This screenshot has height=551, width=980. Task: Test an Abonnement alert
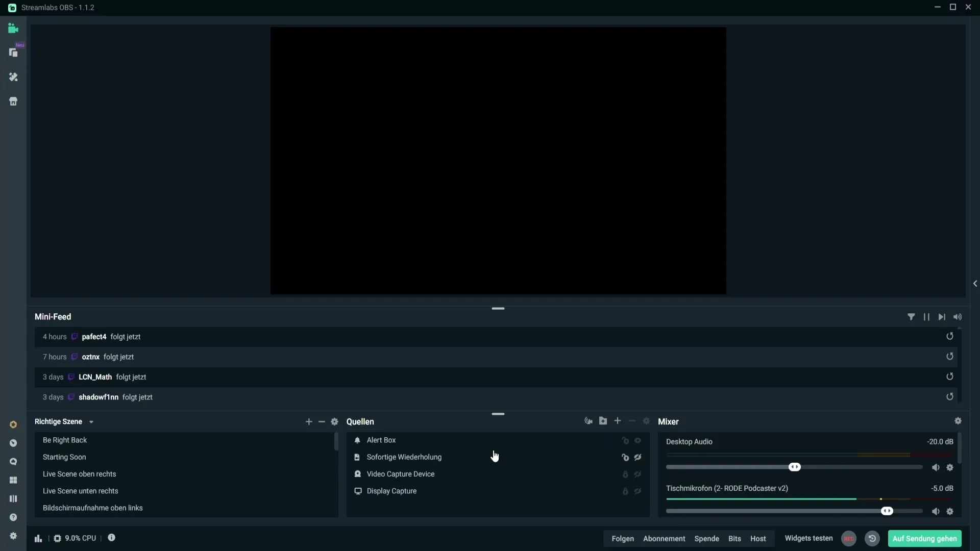[664, 539]
